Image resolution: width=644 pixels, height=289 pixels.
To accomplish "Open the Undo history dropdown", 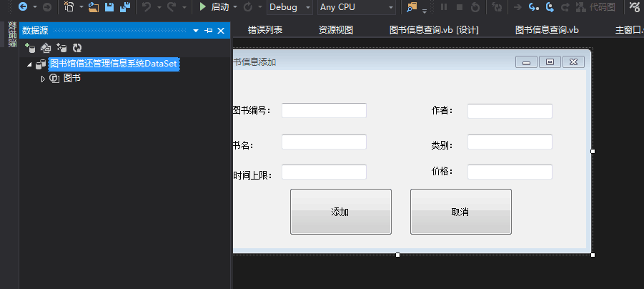I will (159, 7).
